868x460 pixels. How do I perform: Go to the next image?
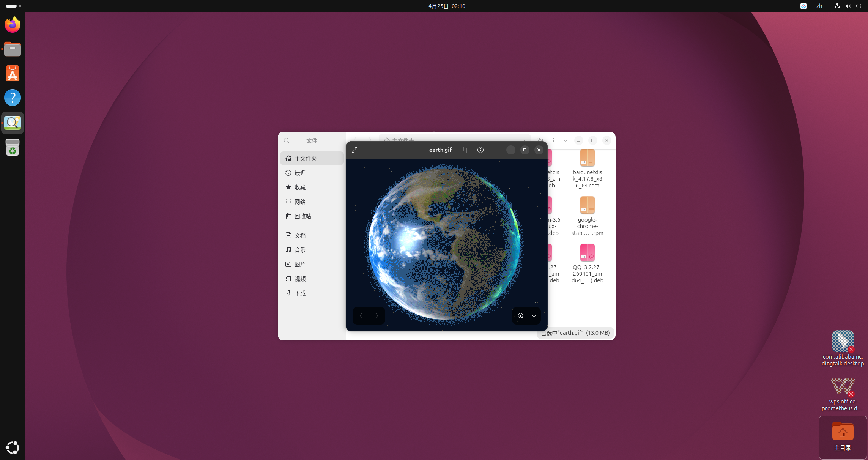[x=377, y=316]
